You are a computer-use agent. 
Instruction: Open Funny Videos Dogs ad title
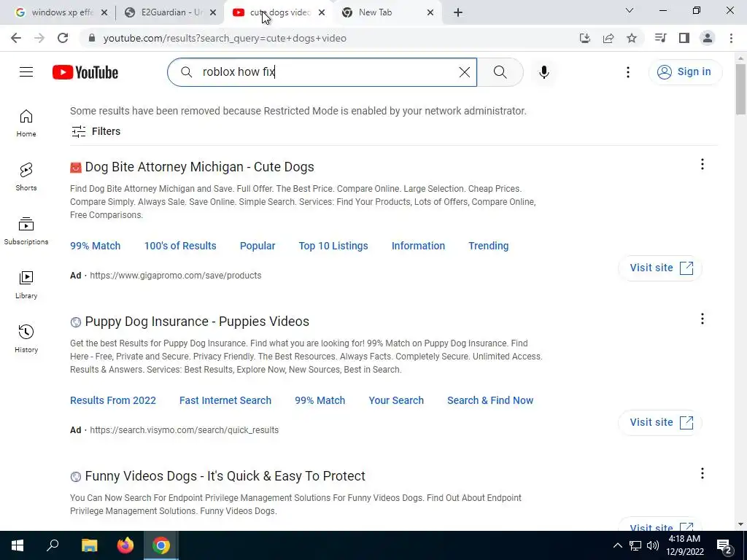coord(225,476)
